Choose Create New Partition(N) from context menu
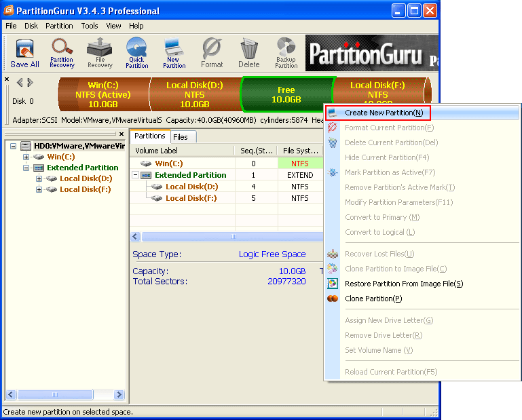 point(422,113)
